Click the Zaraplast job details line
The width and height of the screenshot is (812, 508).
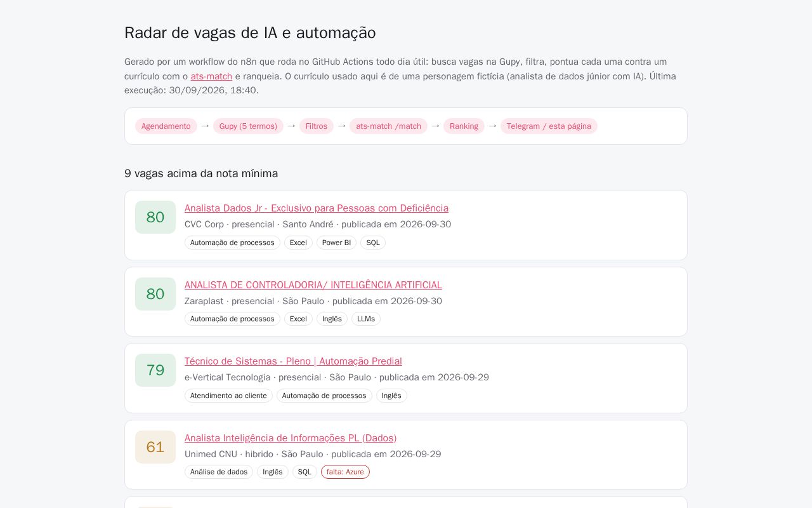click(x=313, y=301)
